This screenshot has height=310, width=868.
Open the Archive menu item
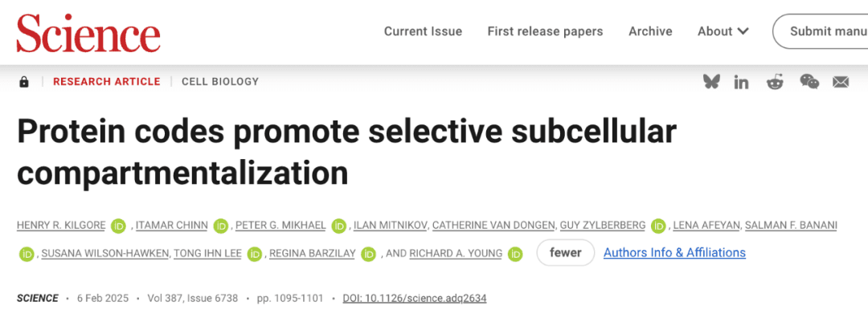(650, 31)
